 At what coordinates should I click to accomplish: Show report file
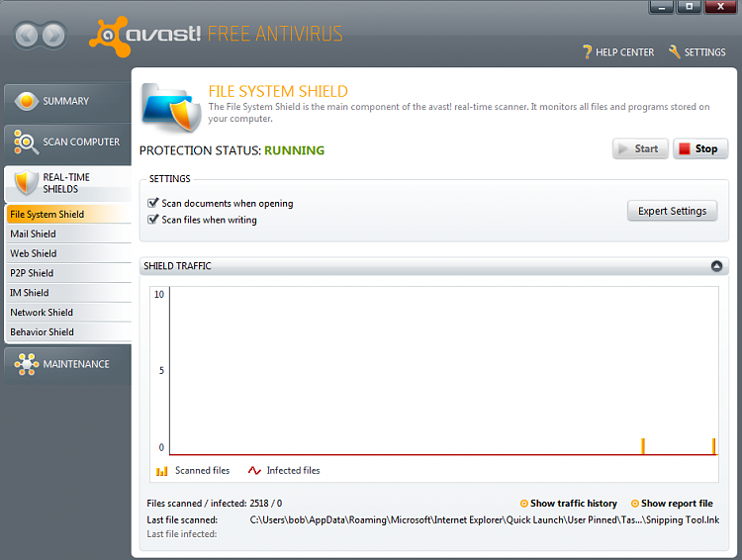(672, 504)
